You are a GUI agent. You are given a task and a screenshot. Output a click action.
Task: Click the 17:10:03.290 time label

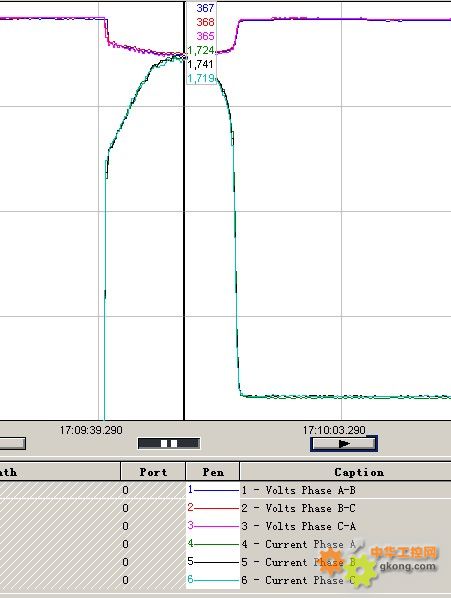coord(334,430)
